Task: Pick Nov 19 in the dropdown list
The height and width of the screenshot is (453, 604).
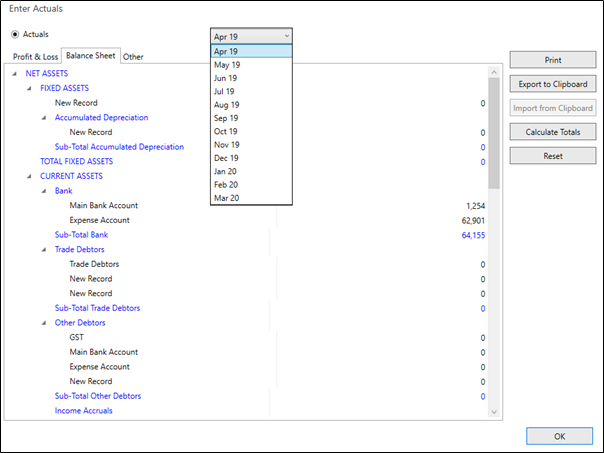Action: click(251, 145)
